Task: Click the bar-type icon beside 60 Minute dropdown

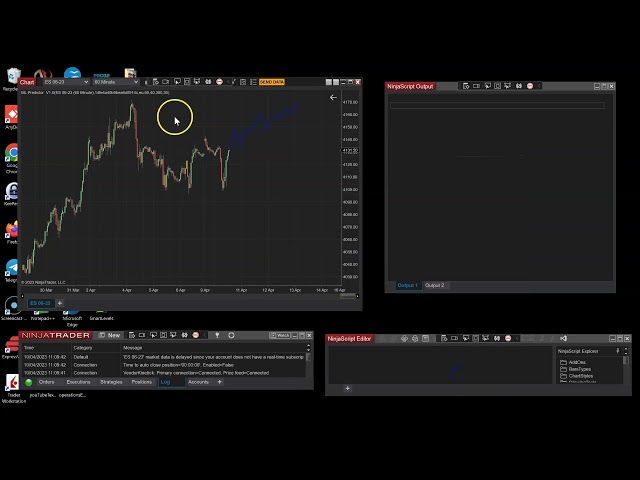Action: [x=146, y=82]
